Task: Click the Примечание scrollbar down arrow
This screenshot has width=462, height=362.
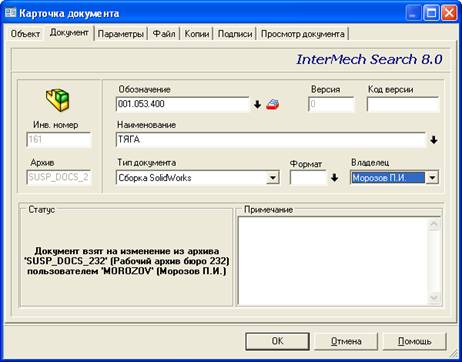Action: click(x=434, y=297)
